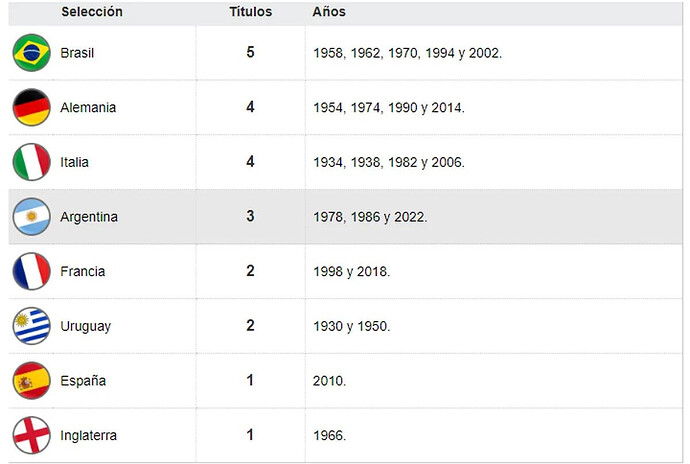Open the Brasil team name

click(77, 53)
